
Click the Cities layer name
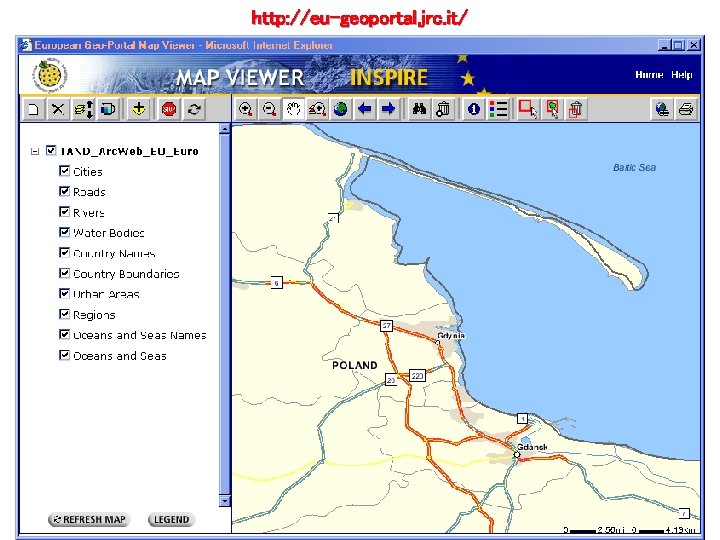[88, 172]
